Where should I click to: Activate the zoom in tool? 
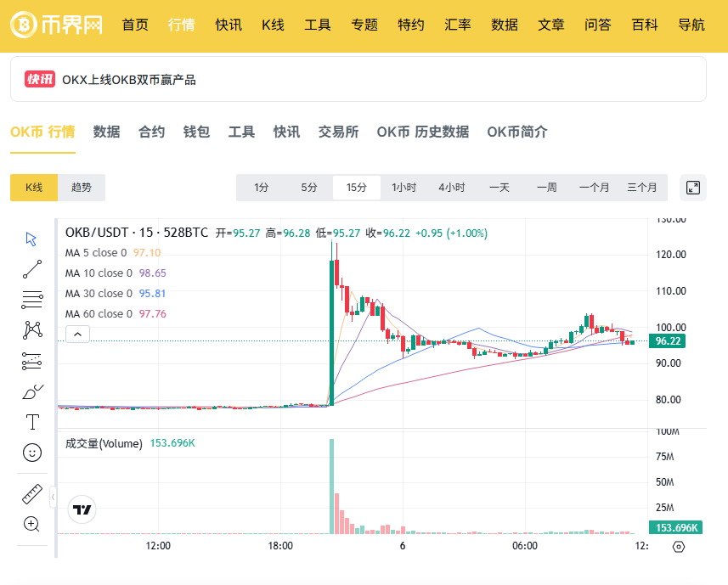pos(32,524)
